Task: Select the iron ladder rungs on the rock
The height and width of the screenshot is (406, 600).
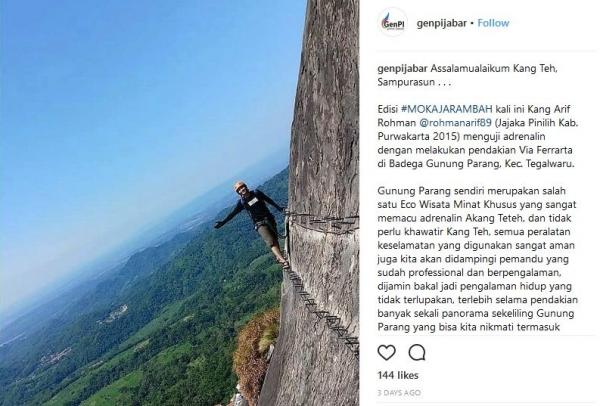Action: click(320, 306)
